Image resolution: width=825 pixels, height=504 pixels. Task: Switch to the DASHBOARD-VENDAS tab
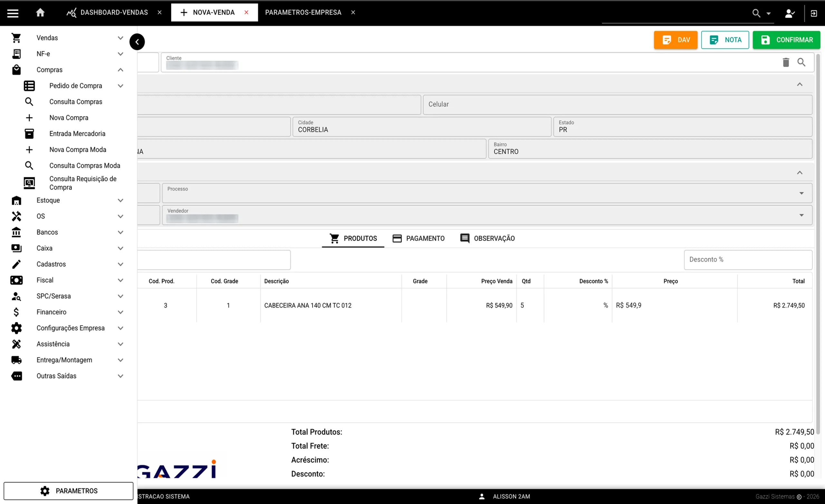pyautogui.click(x=114, y=12)
